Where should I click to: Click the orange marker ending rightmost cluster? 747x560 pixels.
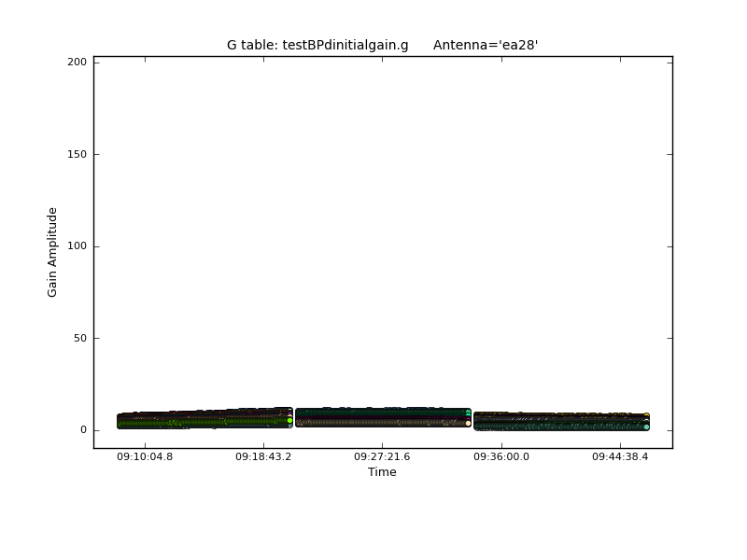click(x=646, y=415)
